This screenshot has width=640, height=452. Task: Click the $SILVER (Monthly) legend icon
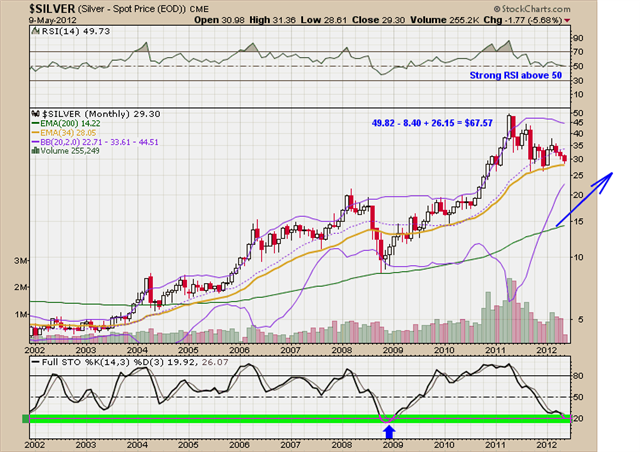click(x=35, y=116)
